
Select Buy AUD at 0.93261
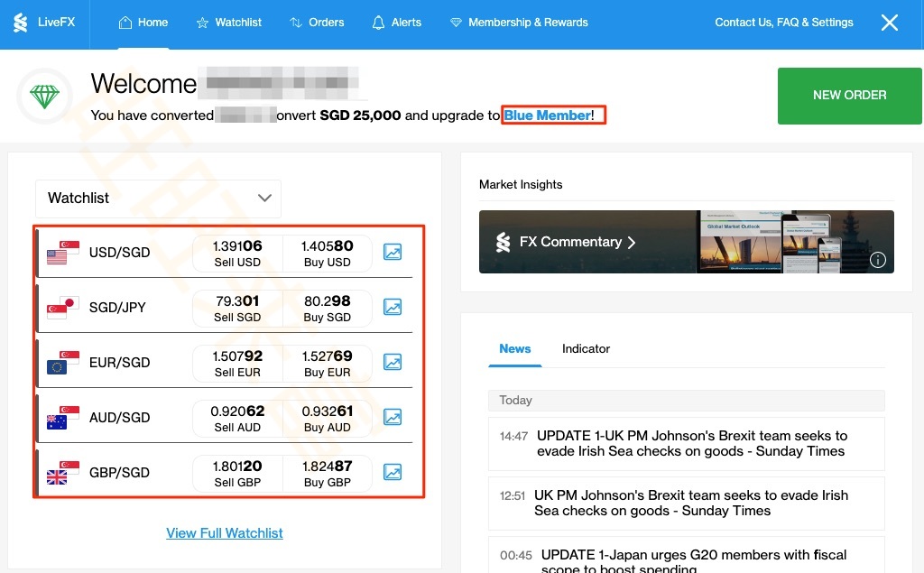point(327,418)
